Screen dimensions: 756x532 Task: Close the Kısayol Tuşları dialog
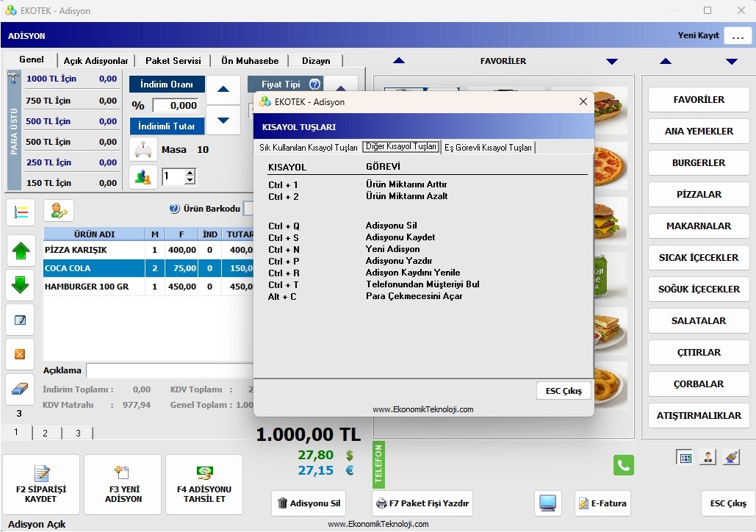(x=583, y=101)
